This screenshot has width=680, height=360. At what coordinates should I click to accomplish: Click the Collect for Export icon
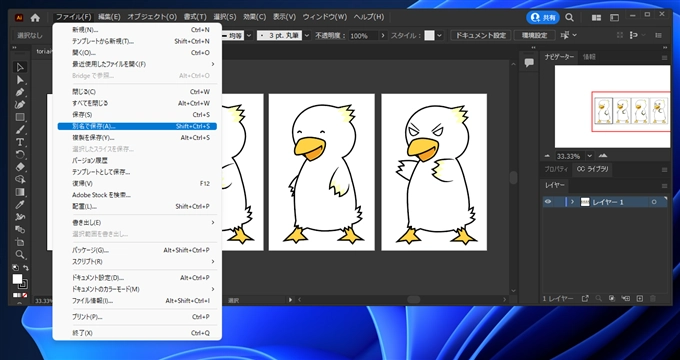click(585, 298)
